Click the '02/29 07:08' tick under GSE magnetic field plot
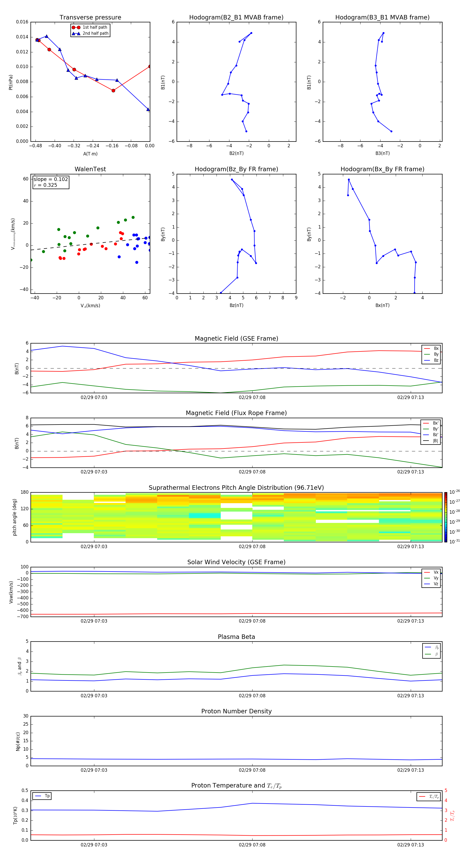This screenshot has width=473, height=868. point(252,398)
